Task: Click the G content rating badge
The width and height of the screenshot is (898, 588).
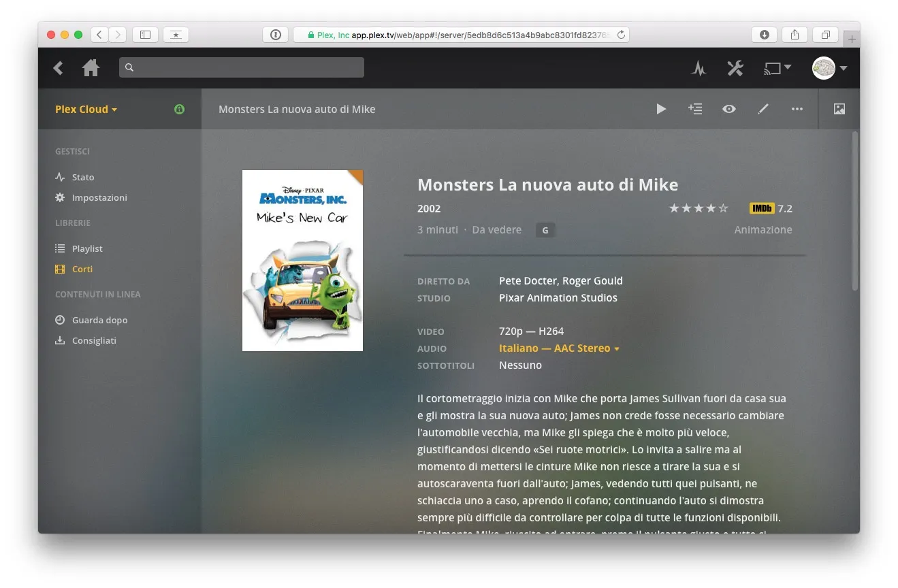Action: click(545, 230)
